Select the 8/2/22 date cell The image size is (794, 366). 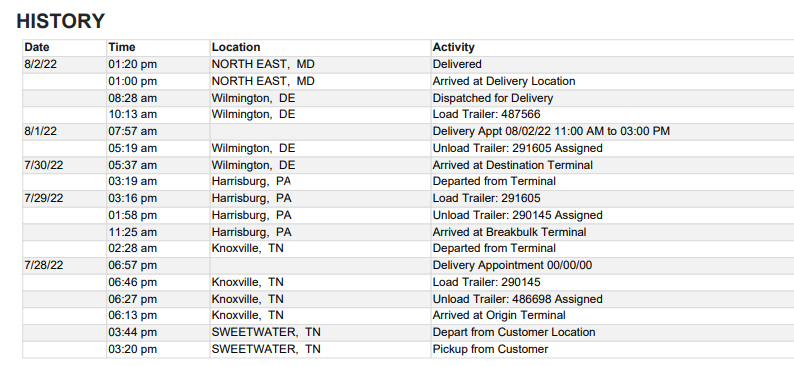click(41, 64)
